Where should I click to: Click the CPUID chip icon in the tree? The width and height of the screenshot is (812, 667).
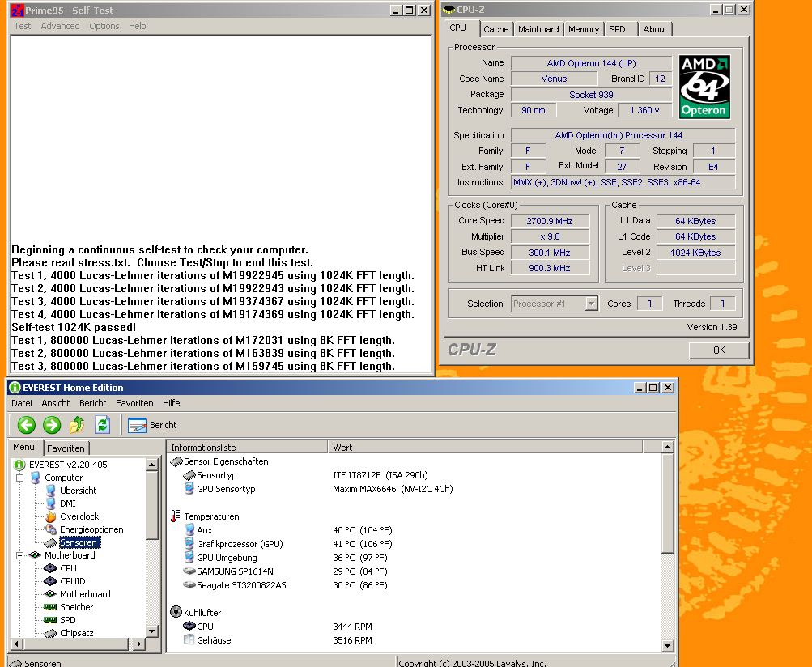click(x=50, y=581)
